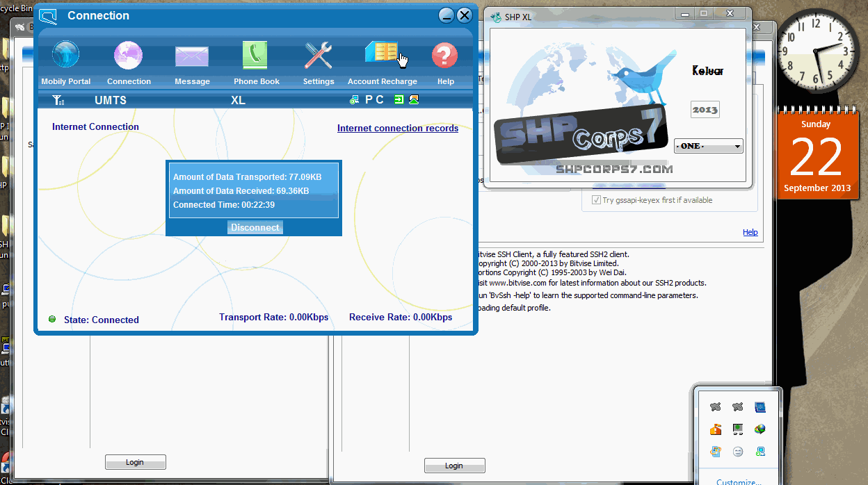Click the analog clock gadget

(817, 50)
